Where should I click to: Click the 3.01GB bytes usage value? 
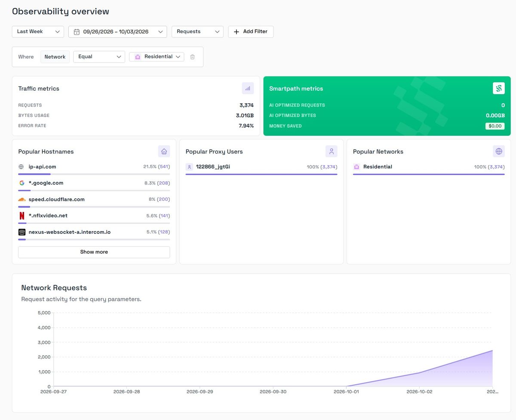245,116
